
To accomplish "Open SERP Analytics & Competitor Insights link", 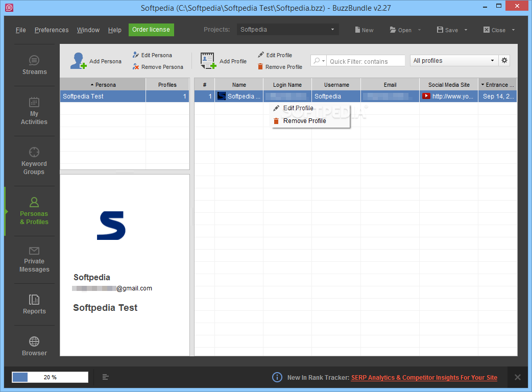I will pos(424,377).
